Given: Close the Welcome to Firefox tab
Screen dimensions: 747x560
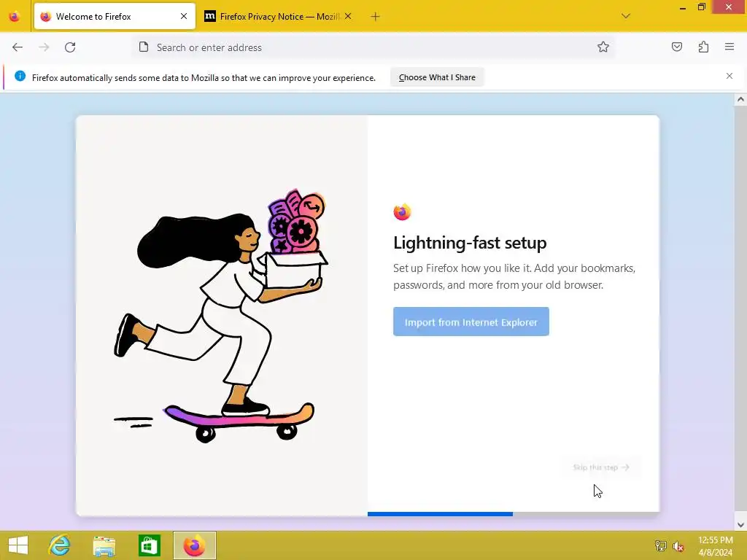Looking at the screenshot, I should (184, 16).
